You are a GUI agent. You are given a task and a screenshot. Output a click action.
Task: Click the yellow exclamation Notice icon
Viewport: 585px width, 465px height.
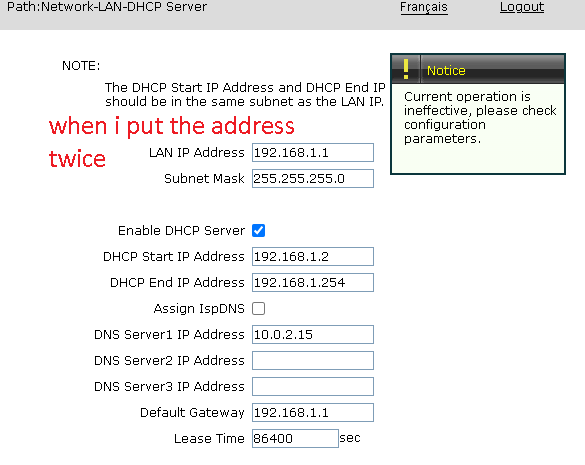click(406, 69)
